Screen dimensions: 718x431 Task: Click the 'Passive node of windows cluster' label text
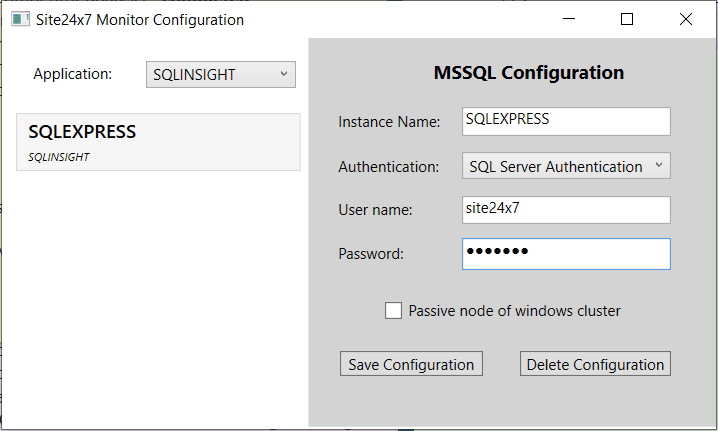pos(514,311)
